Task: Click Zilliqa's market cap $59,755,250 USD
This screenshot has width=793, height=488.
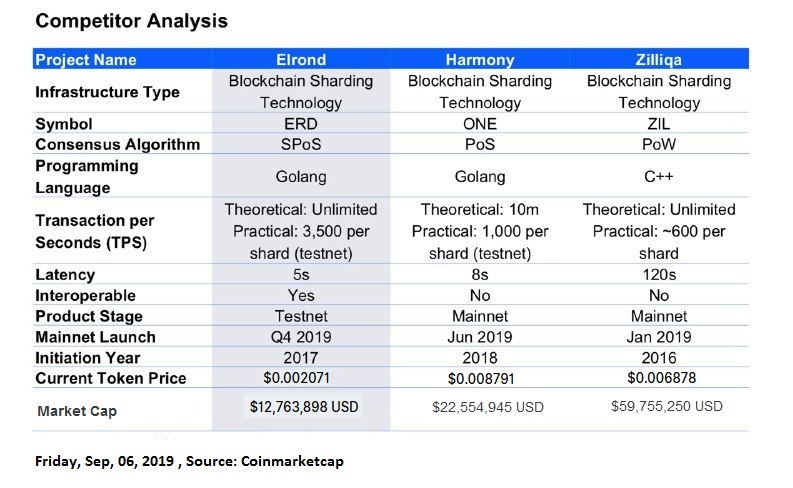Action: (x=667, y=406)
